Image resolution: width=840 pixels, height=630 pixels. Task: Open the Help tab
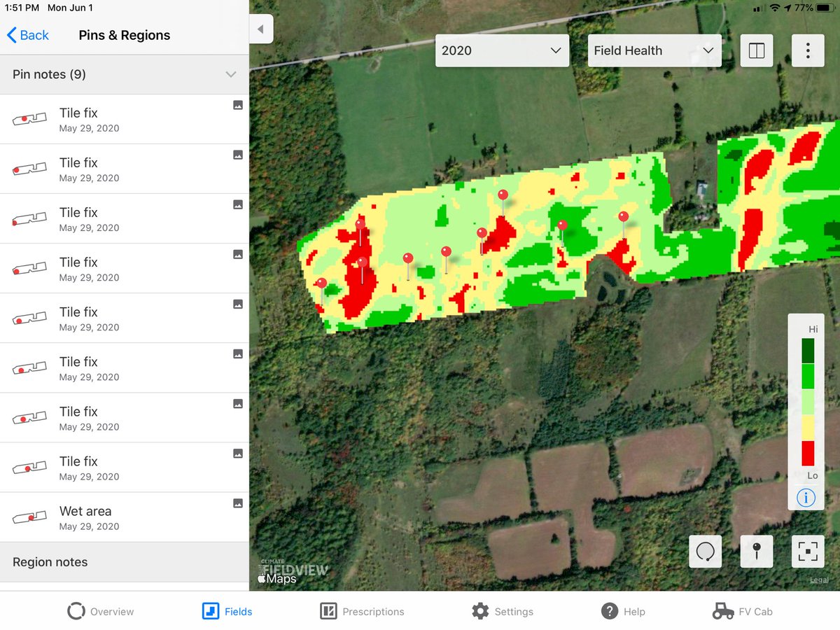click(x=623, y=611)
